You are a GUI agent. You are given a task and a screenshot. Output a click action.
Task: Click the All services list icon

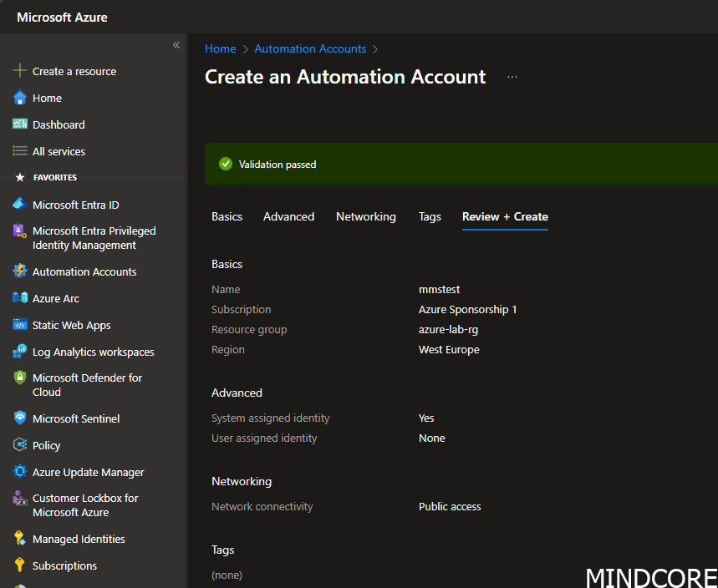click(x=20, y=151)
